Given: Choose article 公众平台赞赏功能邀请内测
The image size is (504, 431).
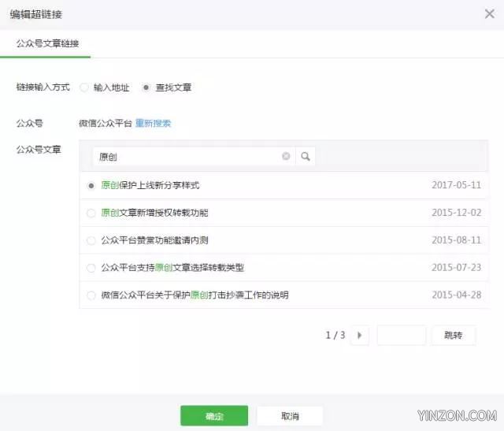Looking at the screenshot, I should [x=91, y=240].
